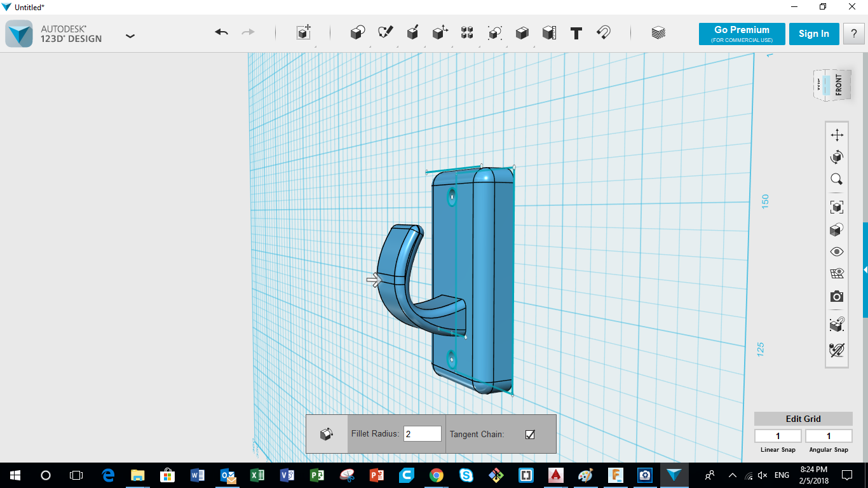Click the Fillet Radius input field
Viewport: 868px width, 488px height.
click(x=423, y=434)
